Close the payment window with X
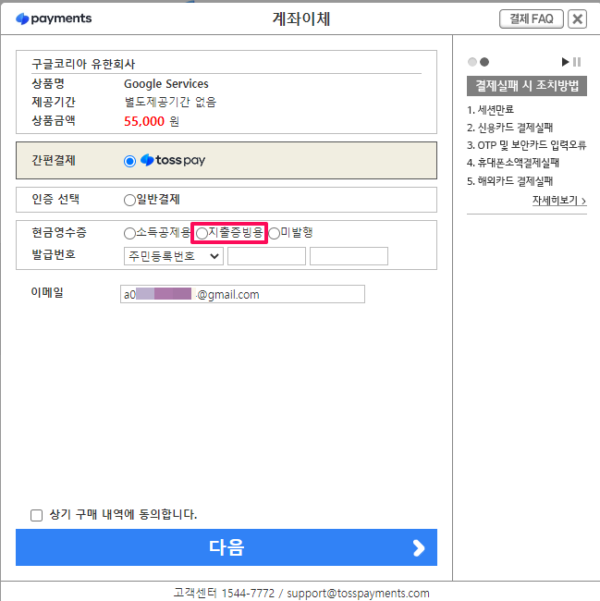The height and width of the screenshot is (601, 600). 577,19
